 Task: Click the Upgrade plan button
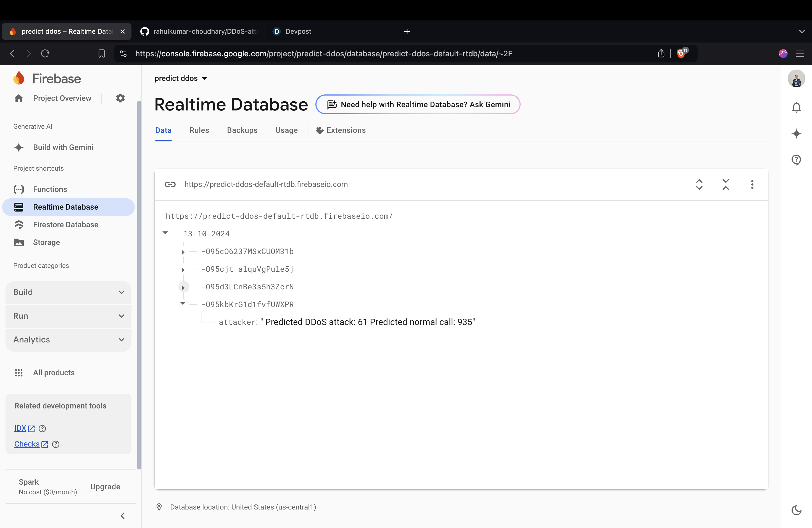coord(105,487)
